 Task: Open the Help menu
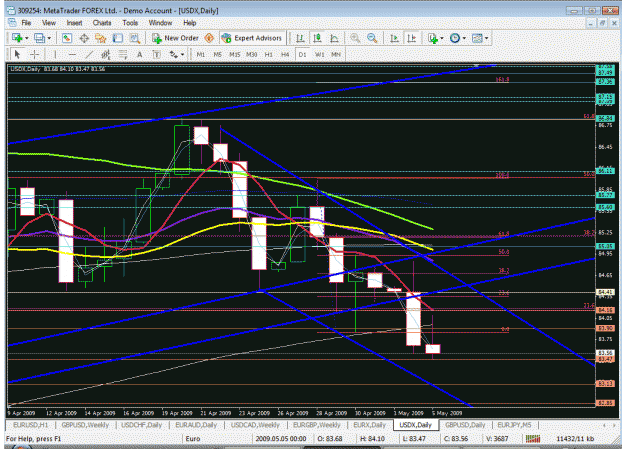pyautogui.click(x=190, y=23)
